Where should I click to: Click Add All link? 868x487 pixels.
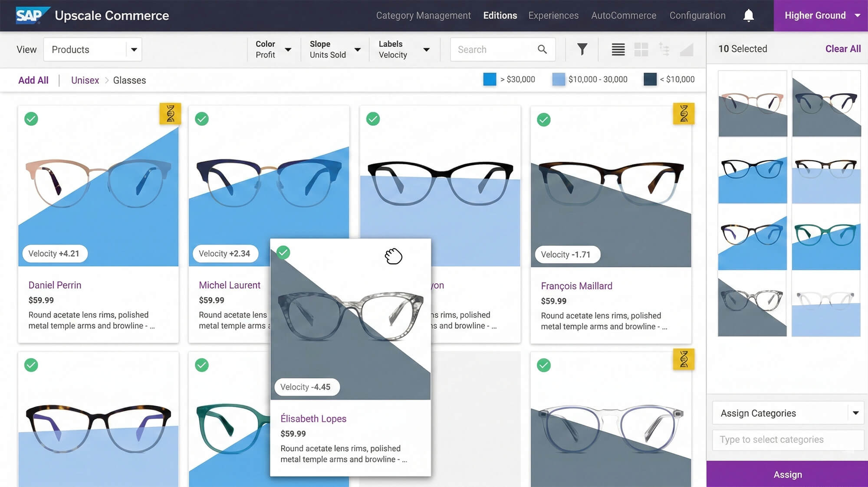(x=33, y=80)
